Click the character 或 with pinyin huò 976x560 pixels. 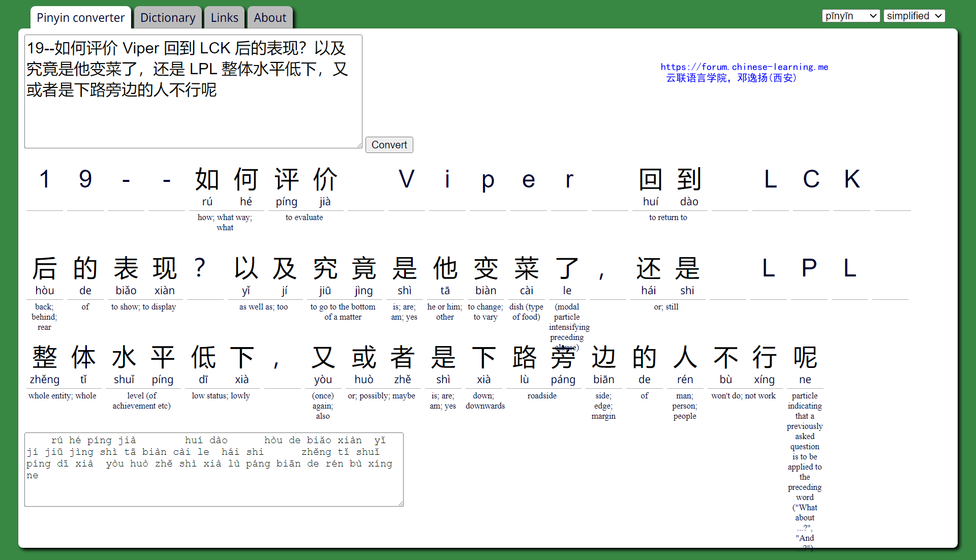tap(364, 357)
